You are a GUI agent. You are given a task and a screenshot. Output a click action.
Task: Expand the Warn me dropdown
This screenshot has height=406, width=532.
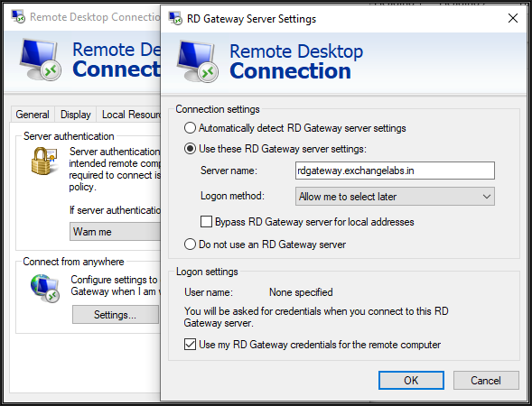(x=115, y=232)
